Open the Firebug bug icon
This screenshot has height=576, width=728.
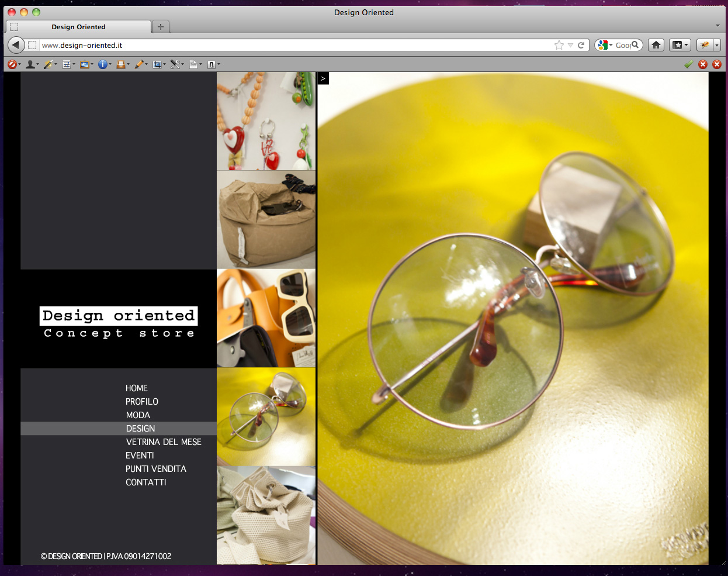[705, 45]
